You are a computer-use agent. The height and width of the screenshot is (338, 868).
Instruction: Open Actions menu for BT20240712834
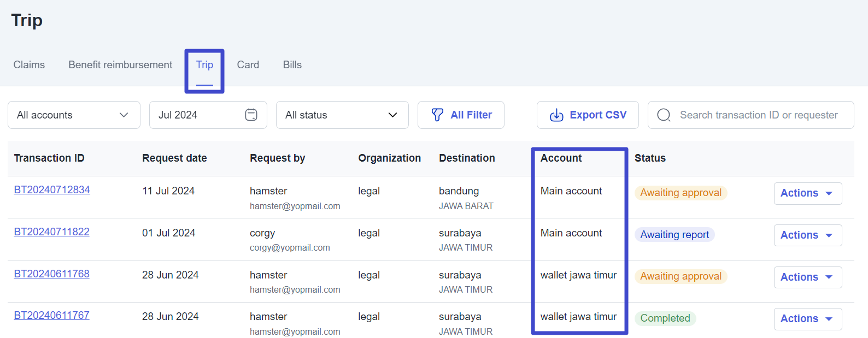coord(807,193)
